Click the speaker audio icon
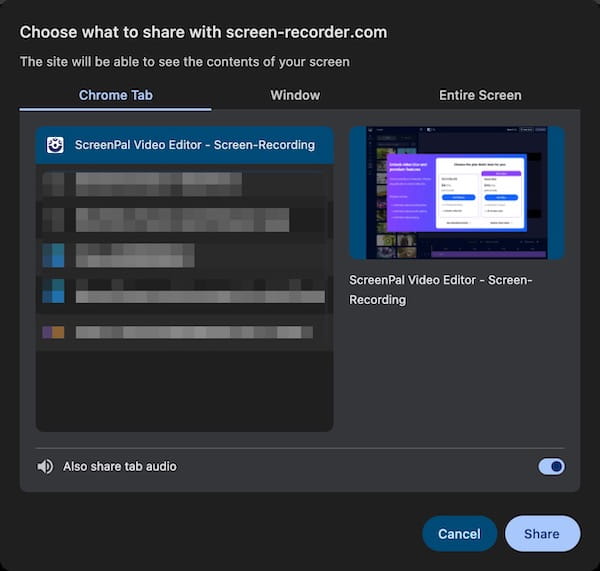 45,467
